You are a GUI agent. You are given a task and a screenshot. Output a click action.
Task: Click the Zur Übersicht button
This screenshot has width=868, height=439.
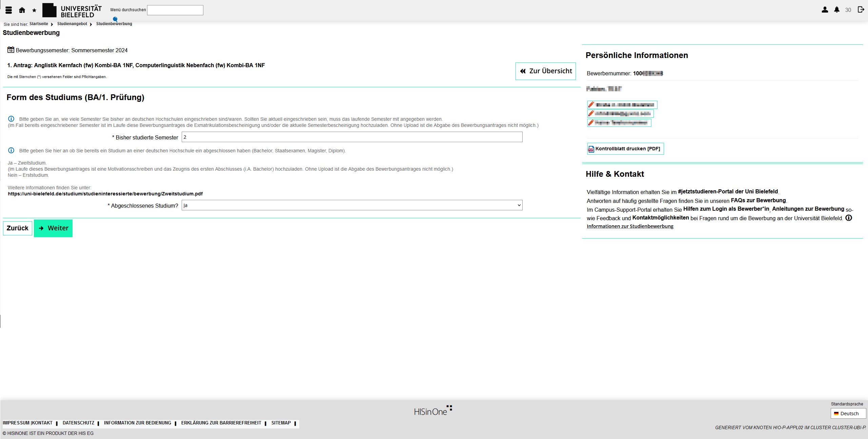(x=546, y=71)
